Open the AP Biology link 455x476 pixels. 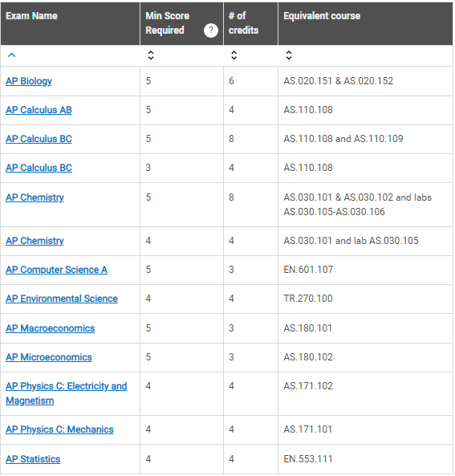coord(29,81)
